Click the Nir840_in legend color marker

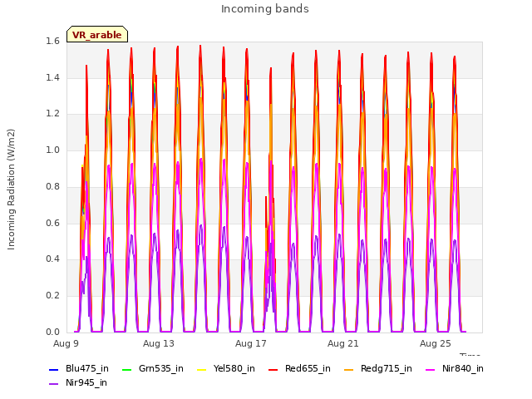pyautogui.click(x=431, y=369)
